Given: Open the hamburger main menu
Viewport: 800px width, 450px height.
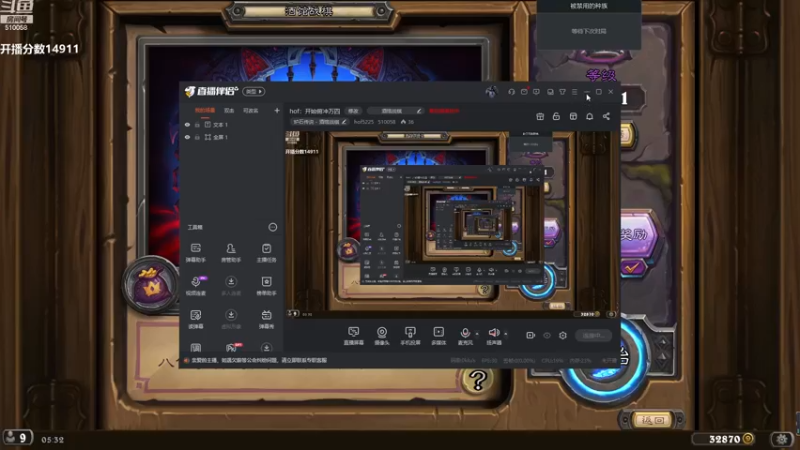Looking at the screenshot, I should point(574,92).
